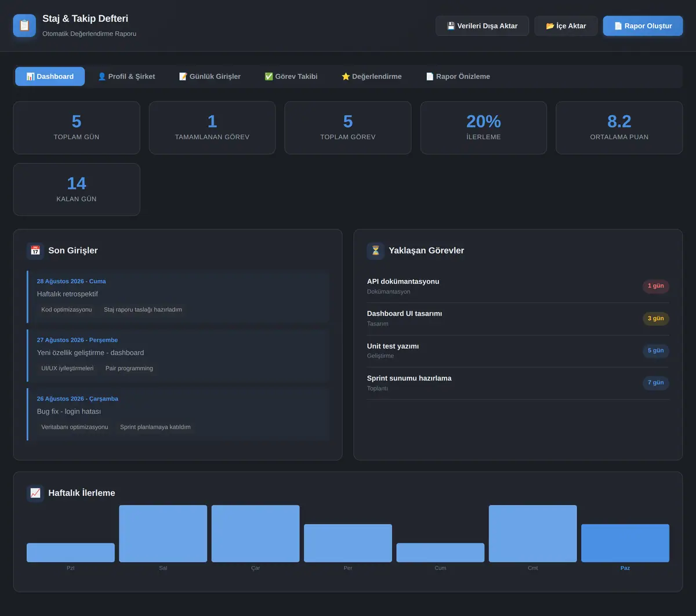Select the Sprint sunumu hazırlama task

pyautogui.click(x=518, y=383)
